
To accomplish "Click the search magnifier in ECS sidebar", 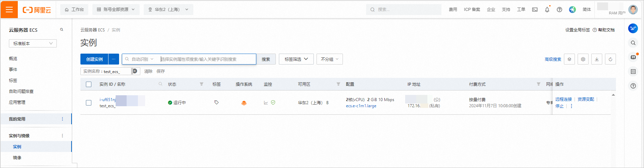I will (62, 30).
